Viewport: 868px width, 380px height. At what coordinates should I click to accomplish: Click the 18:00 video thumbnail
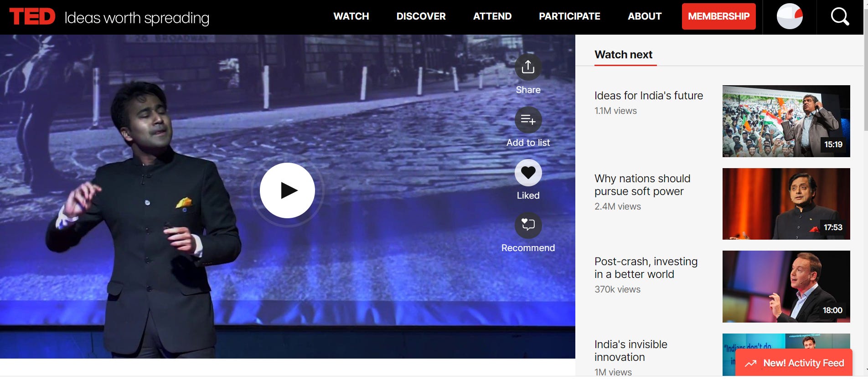click(x=786, y=287)
